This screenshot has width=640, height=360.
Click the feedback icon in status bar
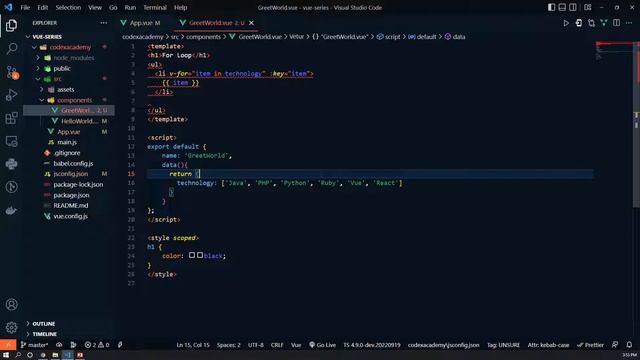coord(615,345)
